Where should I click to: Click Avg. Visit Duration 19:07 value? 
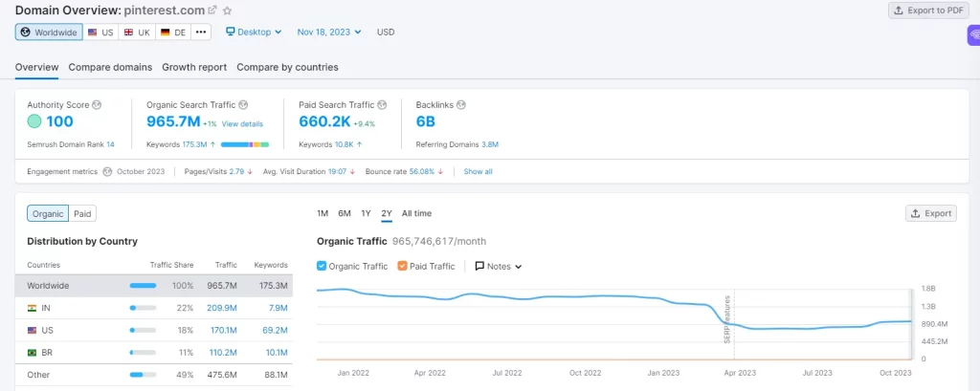(338, 171)
